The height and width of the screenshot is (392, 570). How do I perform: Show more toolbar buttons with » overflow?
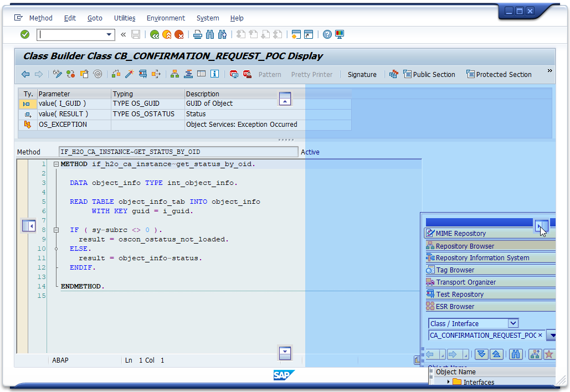(550, 70)
